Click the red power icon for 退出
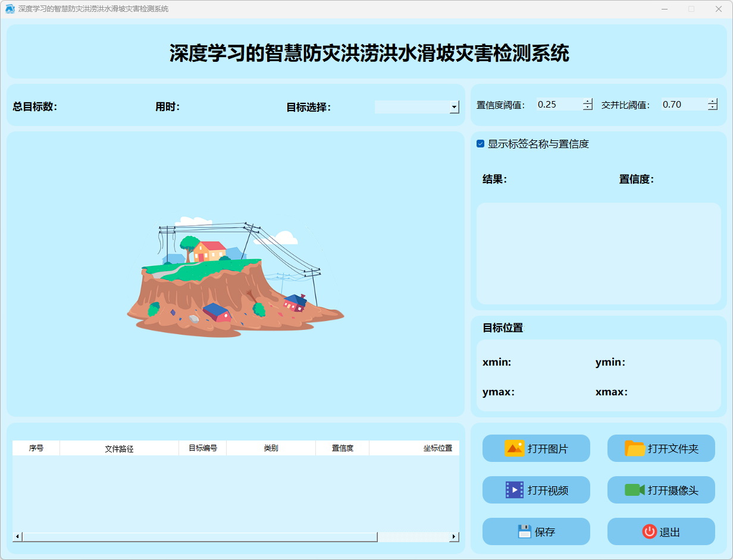The image size is (733, 560). (x=649, y=531)
